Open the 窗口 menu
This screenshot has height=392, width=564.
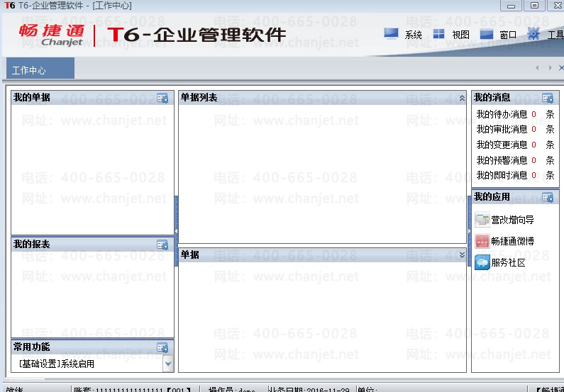click(508, 35)
